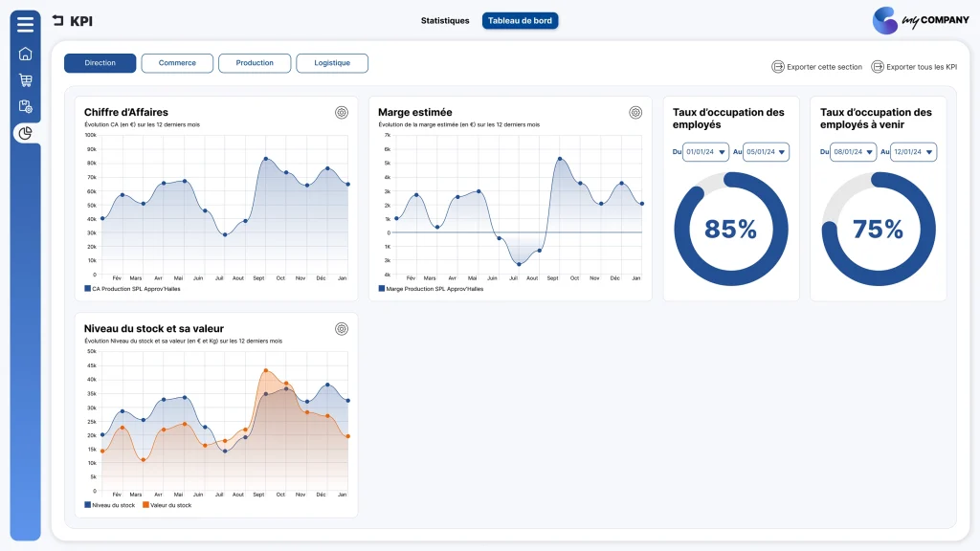Click Exporter cette section
The width and height of the screenshot is (980, 551).
pyautogui.click(x=817, y=67)
